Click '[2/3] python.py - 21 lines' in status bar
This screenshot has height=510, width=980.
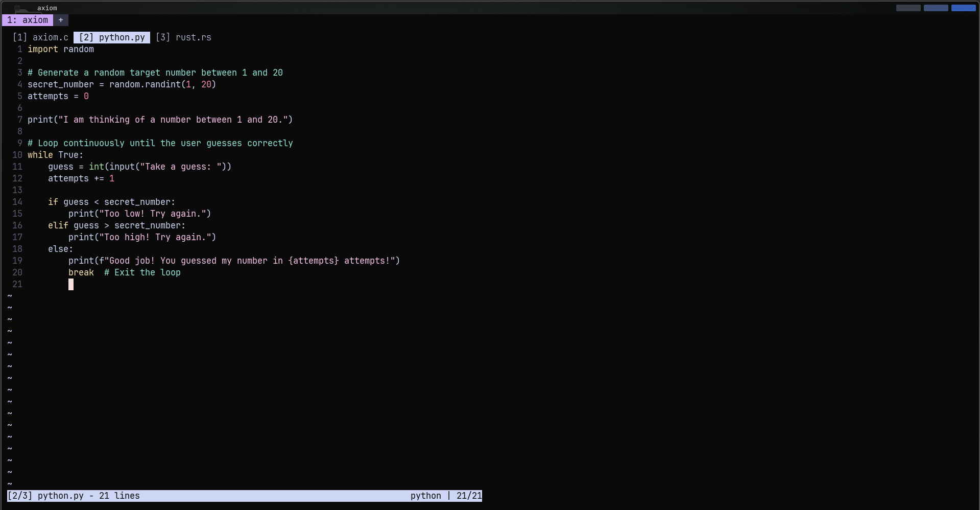point(74,496)
